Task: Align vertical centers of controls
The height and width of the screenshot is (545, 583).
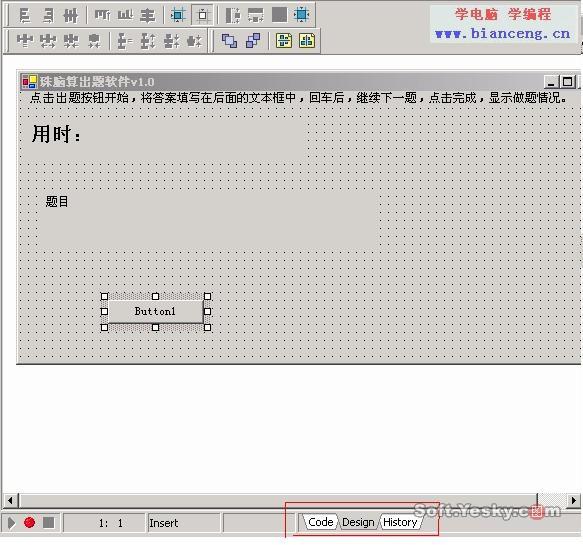Action: (148, 16)
